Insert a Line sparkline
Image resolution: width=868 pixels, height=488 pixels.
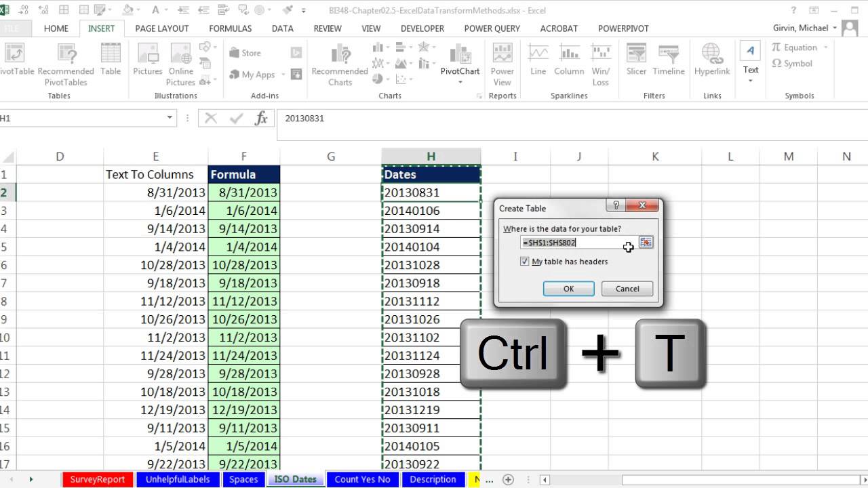tap(538, 60)
